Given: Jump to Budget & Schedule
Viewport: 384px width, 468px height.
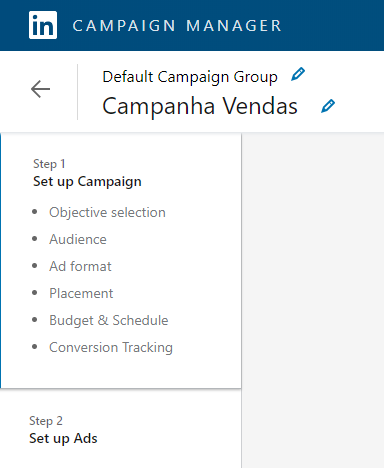Looking at the screenshot, I should tap(109, 320).
